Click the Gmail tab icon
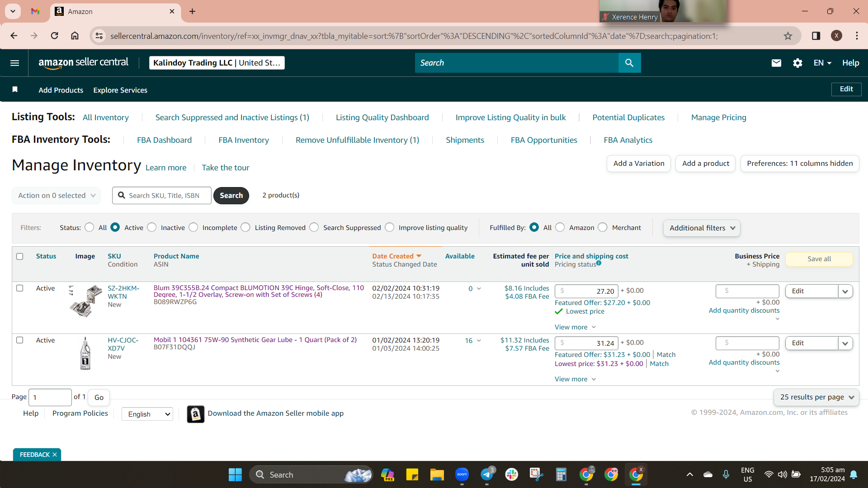Screen dimensions: 868x488 [35, 11]
